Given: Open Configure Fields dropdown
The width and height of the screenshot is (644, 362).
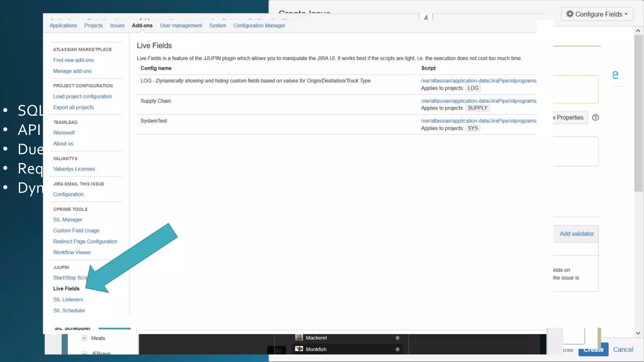Looking at the screenshot, I should (597, 14).
